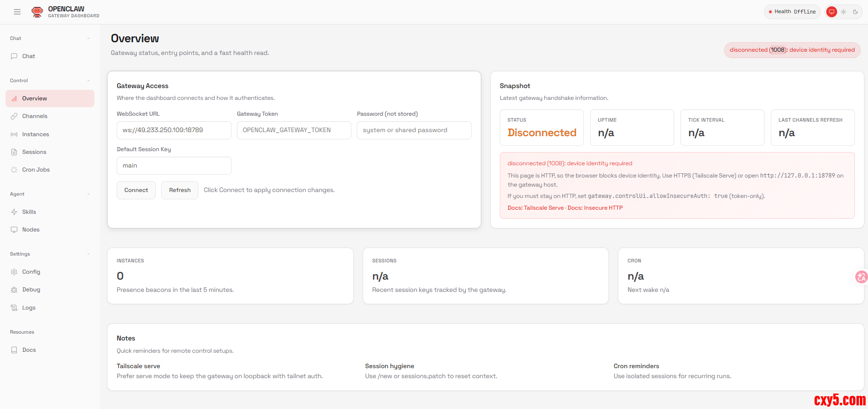Focus the Gateway Token input field

[x=294, y=130]
